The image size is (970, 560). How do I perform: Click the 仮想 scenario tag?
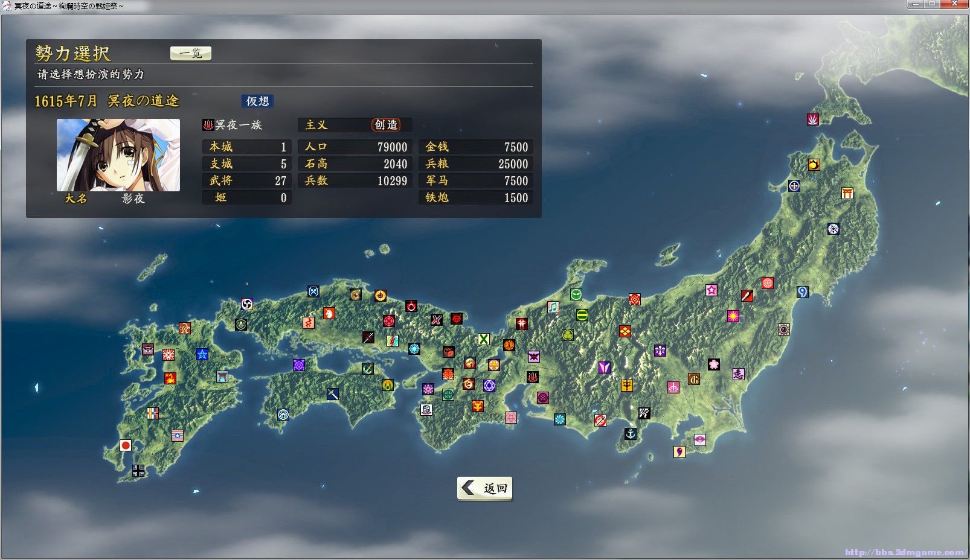point(257,101)
